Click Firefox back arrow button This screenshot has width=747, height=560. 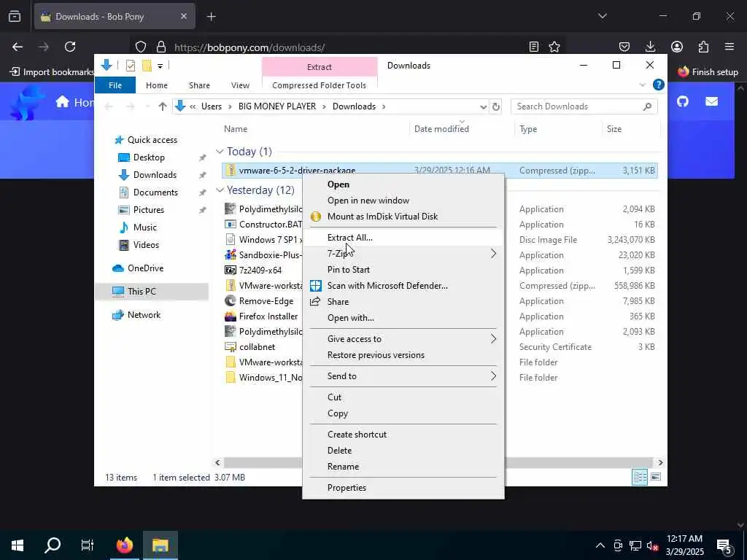point(18,47)
